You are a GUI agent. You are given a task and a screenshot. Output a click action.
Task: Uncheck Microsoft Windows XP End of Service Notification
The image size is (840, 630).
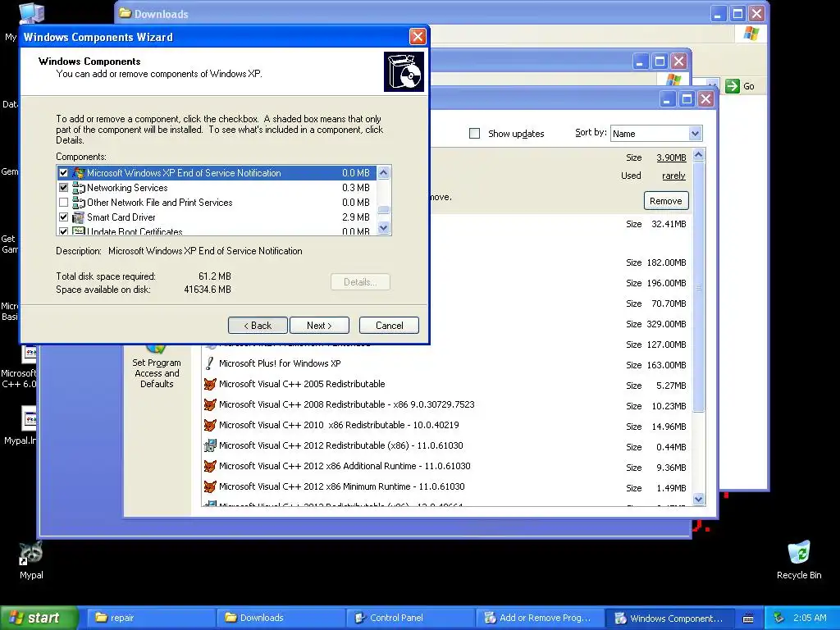[64, 173]
